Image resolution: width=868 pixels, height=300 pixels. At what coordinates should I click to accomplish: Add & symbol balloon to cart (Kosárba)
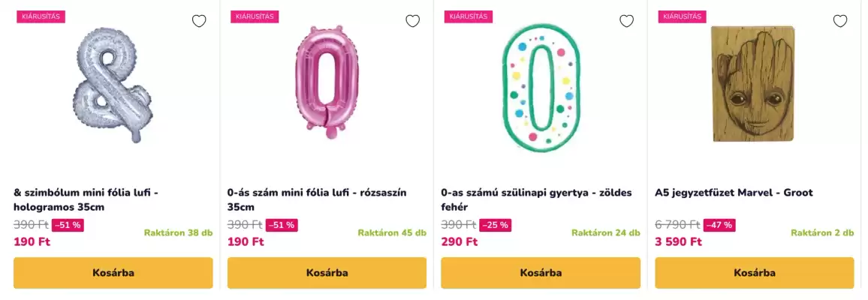[x=113, y=273]
